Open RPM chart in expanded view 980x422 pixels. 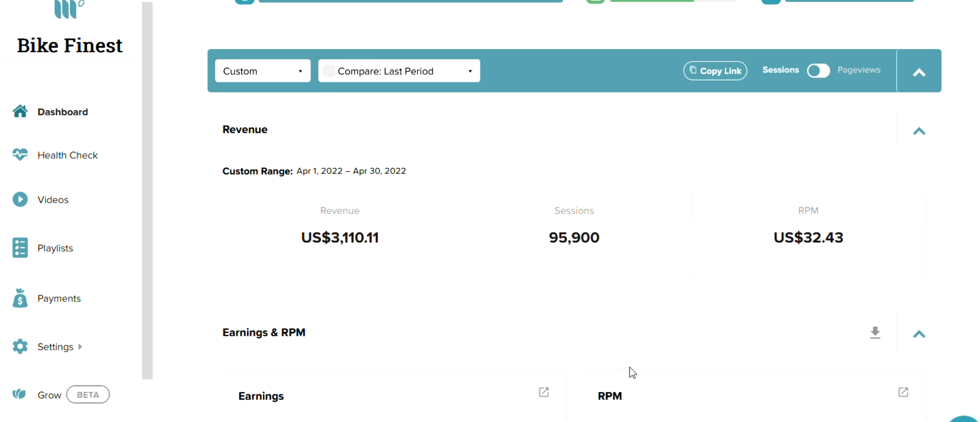pyautogui.click(x=903, y=392)
